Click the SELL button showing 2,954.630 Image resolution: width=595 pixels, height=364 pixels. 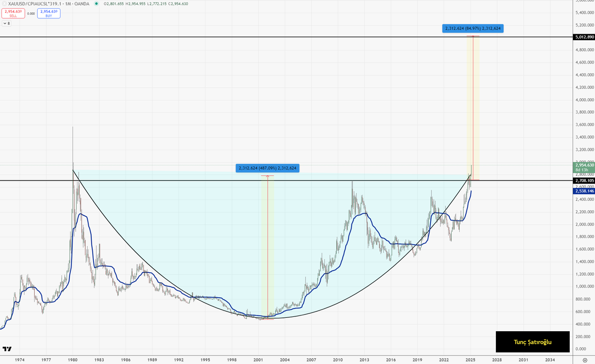[x=13, y=12]
